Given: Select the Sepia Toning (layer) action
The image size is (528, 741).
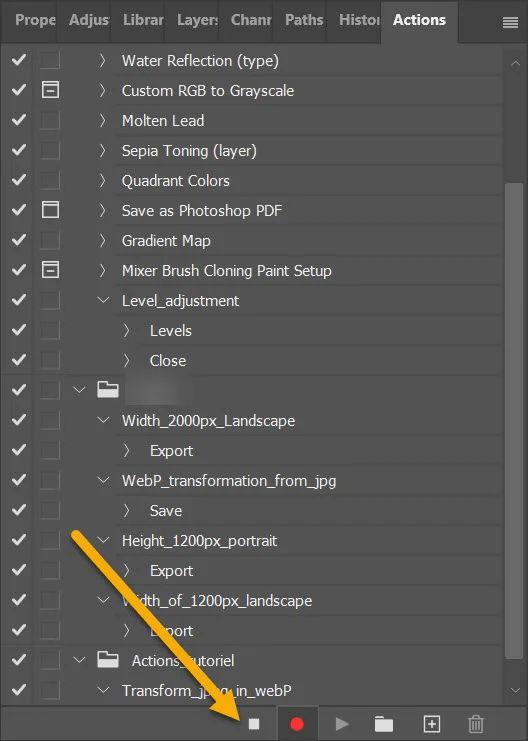Looking at the screenshot, I should pyautogui.click(x=189, y=151).
